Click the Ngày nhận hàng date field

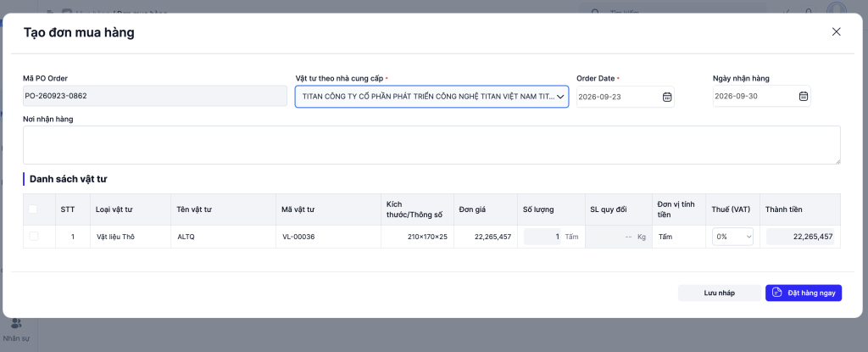coord(762,96)
